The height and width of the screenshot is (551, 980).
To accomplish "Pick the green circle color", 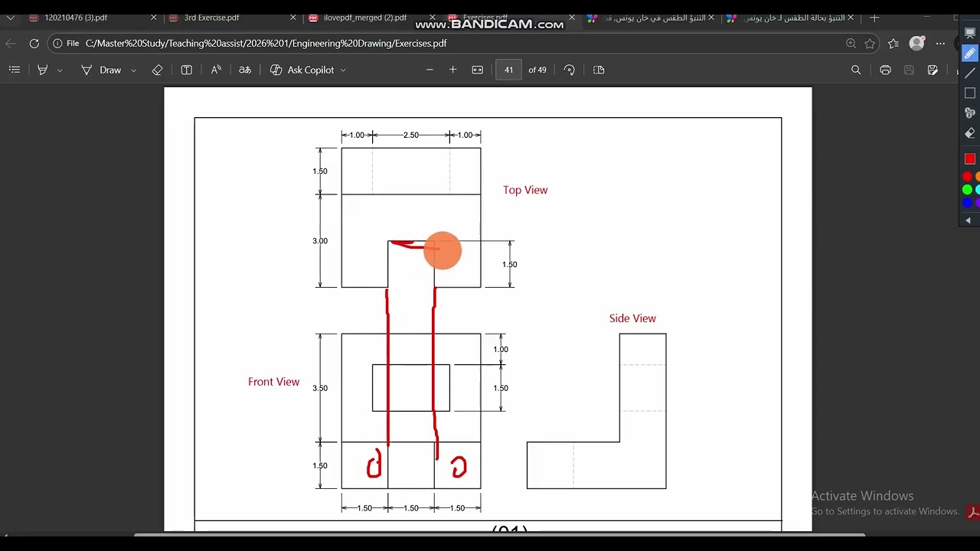I will click(967, 190).
